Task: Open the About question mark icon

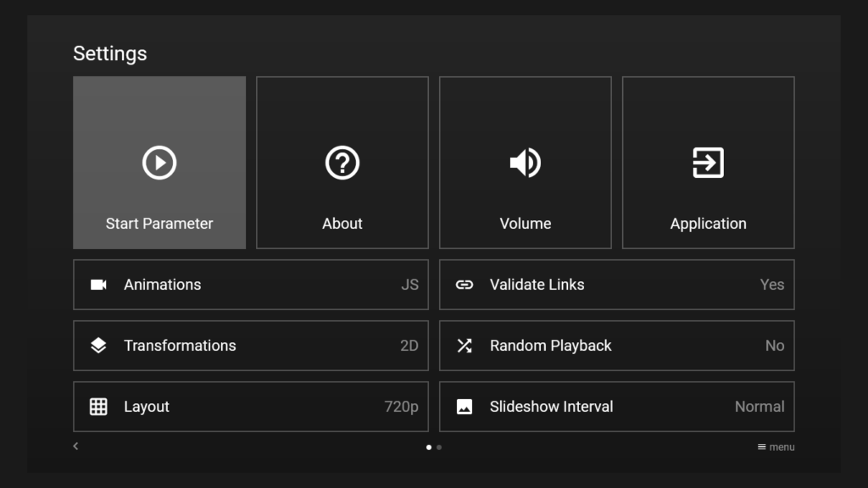Action: pyautogui.click(x=342, y=162)
